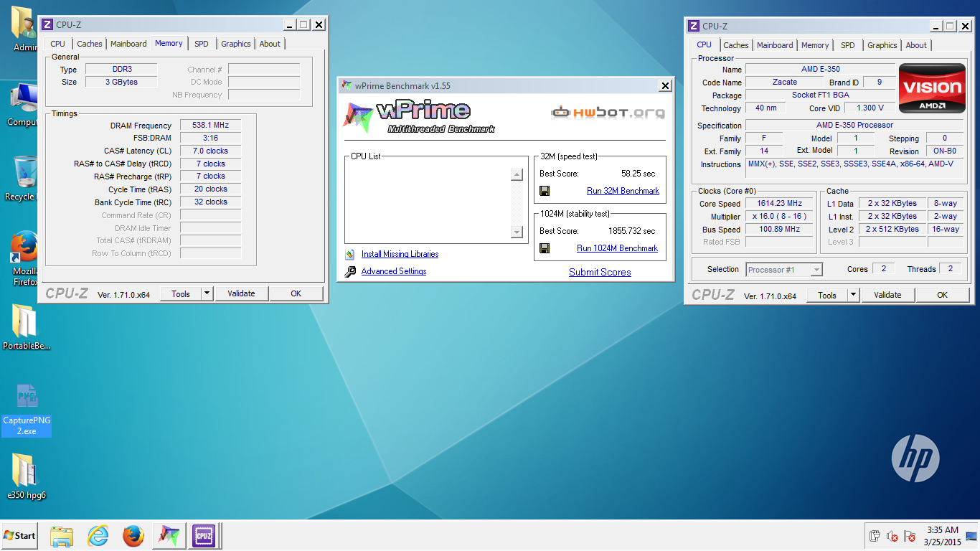Click the CPU List scroll up arrow
This screenshot has width=980, height=551.
[517, 174]
